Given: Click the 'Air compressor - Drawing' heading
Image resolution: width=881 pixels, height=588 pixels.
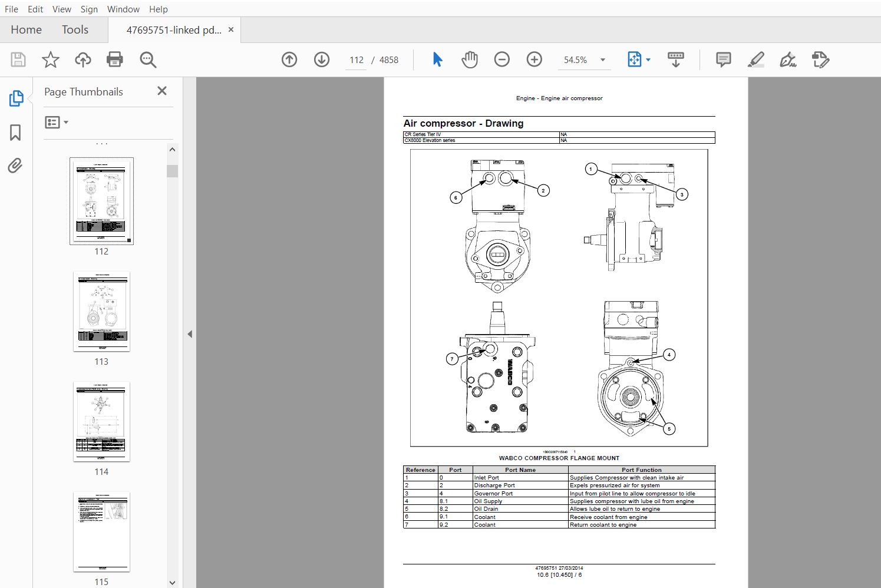Looking at the screenshot, I should 463,123.
